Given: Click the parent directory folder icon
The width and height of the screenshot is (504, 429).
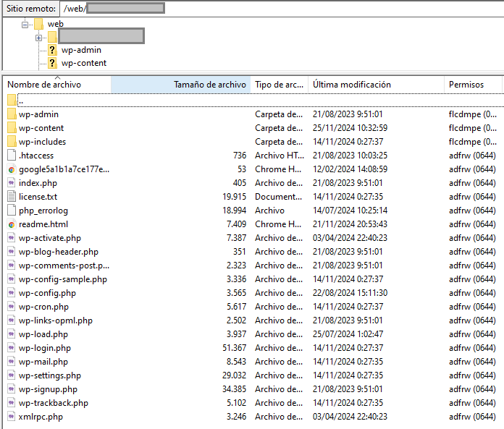Looking at the screenshot, I should coord(12,100).
